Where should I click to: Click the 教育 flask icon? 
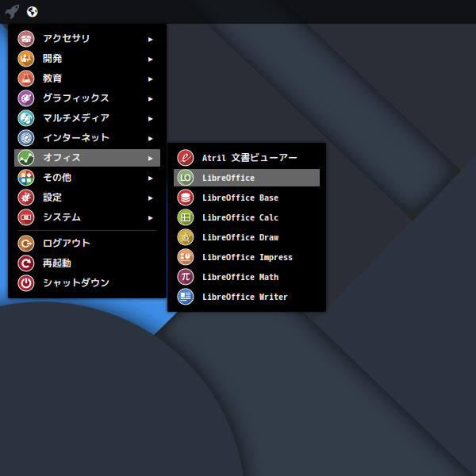tap(26, 79)
